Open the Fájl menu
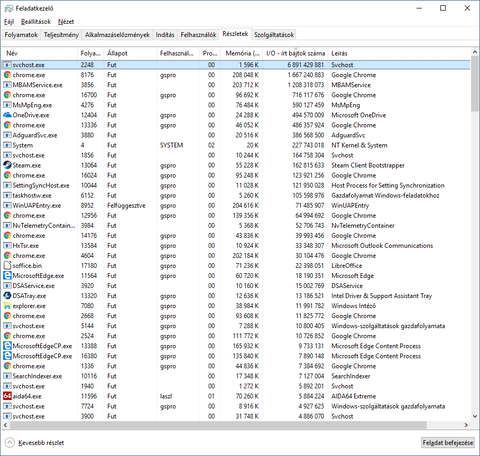The image size is (480, 456). 9,22
